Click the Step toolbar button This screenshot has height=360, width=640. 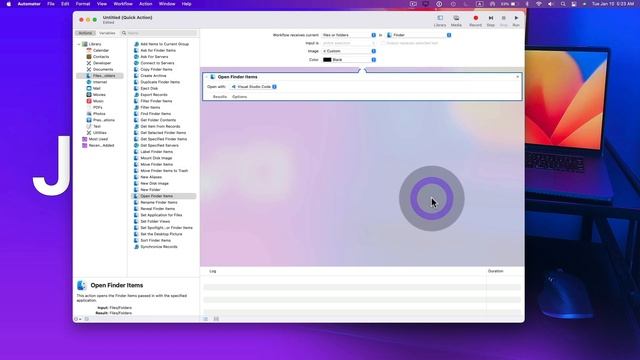(491, 21)
